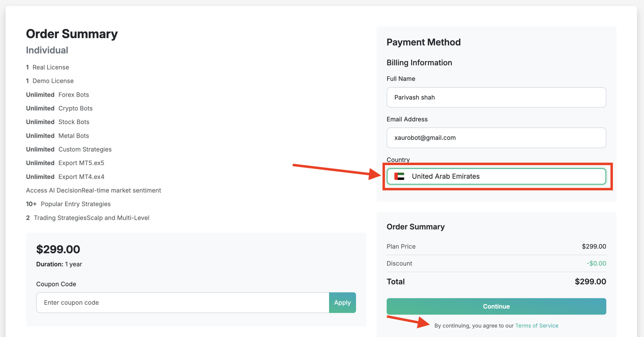This screenshot has height=337, width=644.
Task: Click the Export MT5.ex5 feature line
Action: (65, 163)
